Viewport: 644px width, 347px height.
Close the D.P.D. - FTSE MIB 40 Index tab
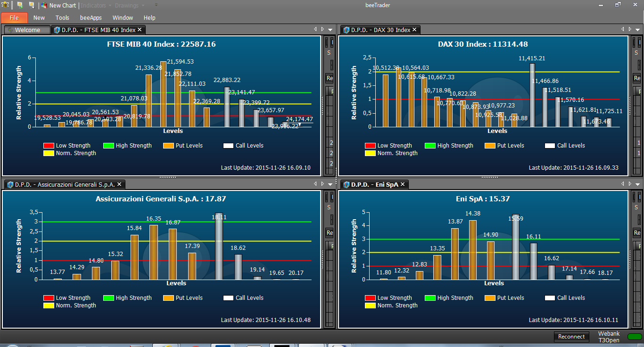click(x=140, y=30)
